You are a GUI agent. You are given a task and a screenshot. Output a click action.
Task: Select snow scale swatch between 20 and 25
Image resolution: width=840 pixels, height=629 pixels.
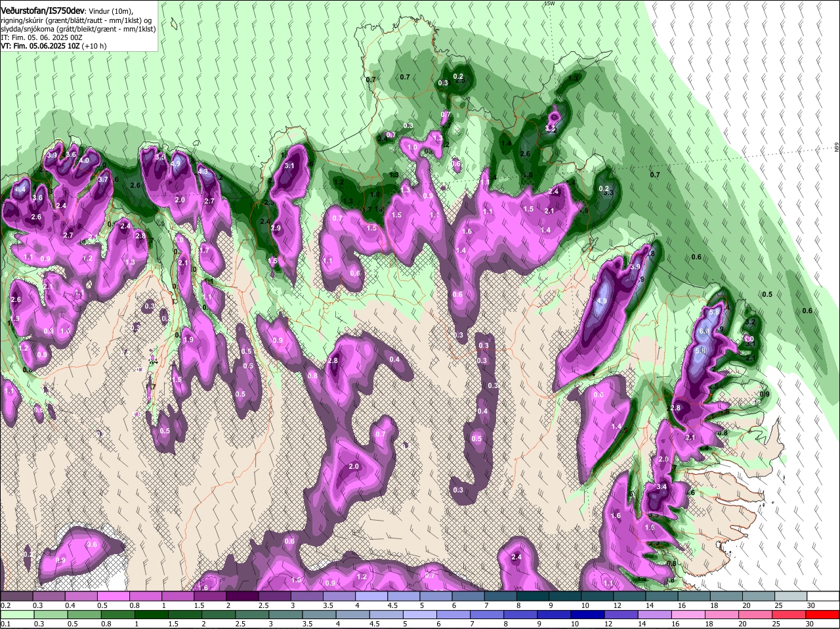click(760, 596)
